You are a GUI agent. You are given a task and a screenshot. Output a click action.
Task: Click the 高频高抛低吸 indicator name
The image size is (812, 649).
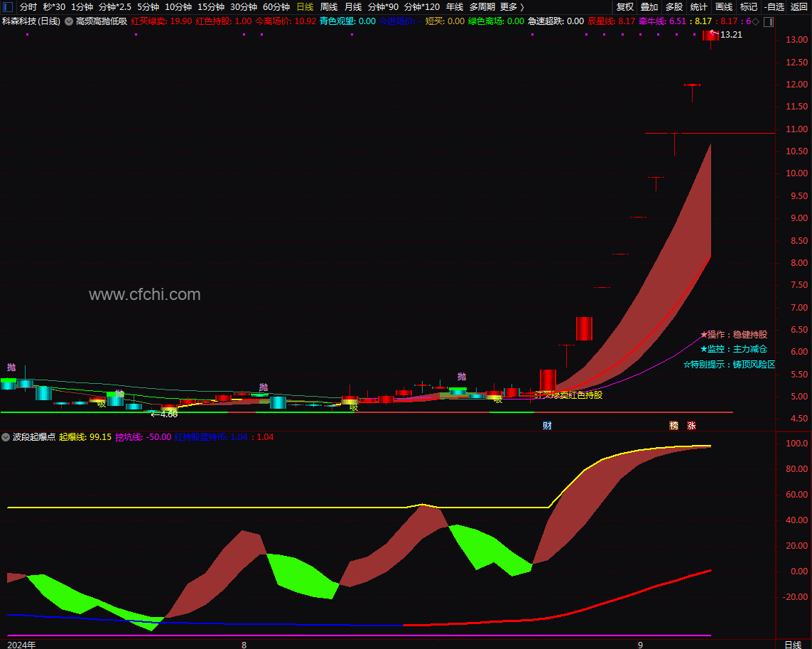(x=102, y=21)
